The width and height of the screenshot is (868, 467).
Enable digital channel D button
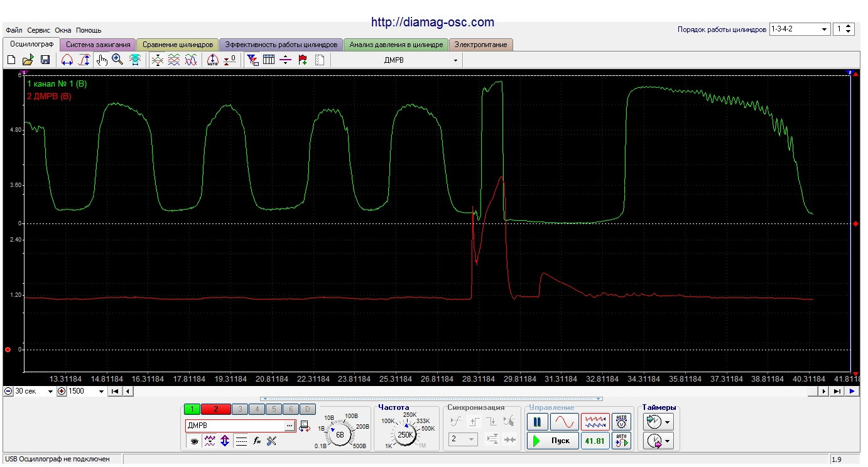click(307, 409)
